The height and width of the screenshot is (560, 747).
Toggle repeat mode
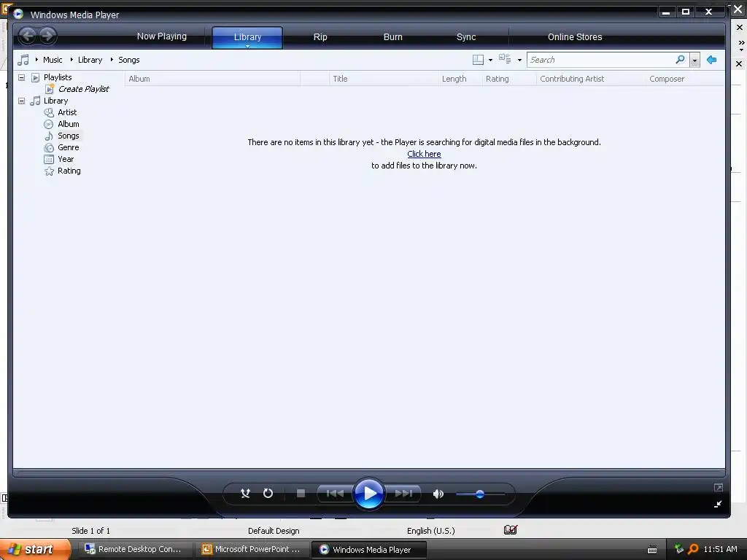pos(268,494)
